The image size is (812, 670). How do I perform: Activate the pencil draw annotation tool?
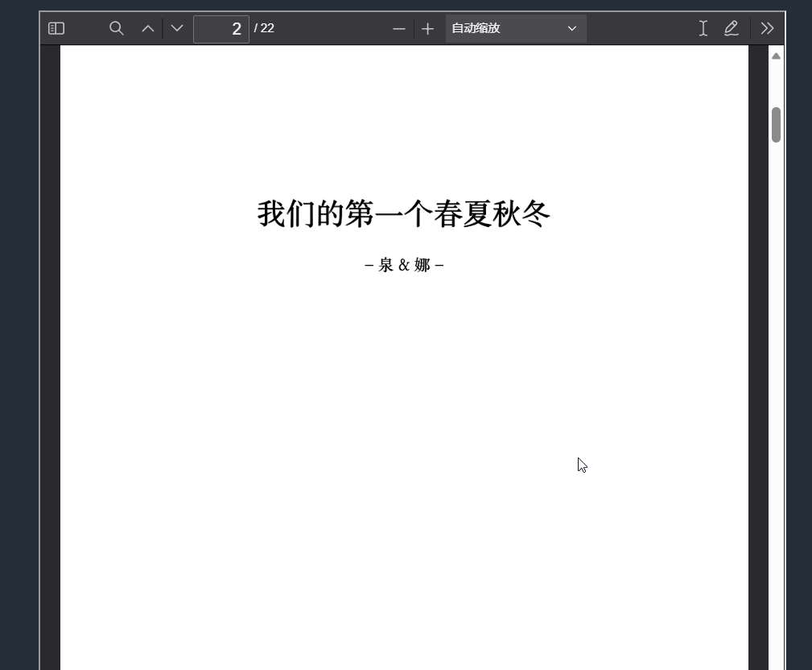click(x=731, y=28)
